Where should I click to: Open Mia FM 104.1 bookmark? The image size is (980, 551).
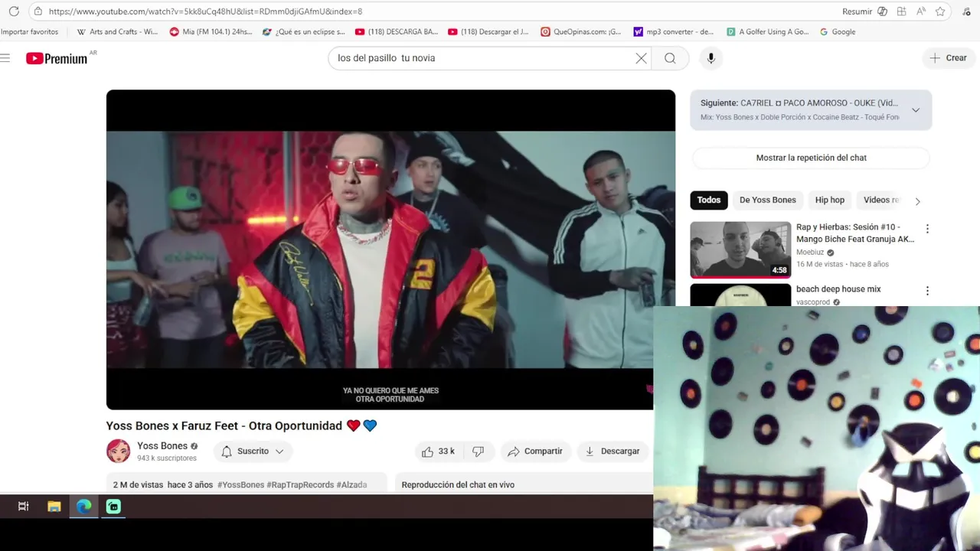210,32
